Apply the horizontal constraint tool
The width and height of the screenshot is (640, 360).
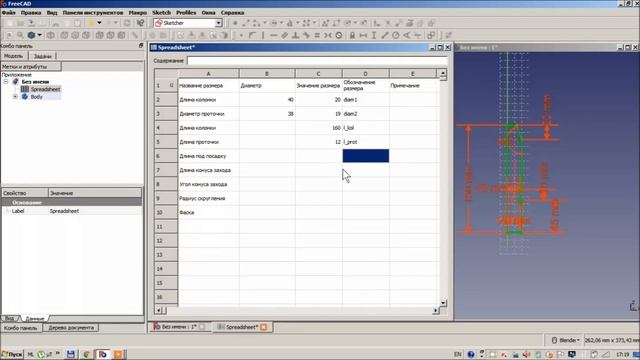pos(273,36)
